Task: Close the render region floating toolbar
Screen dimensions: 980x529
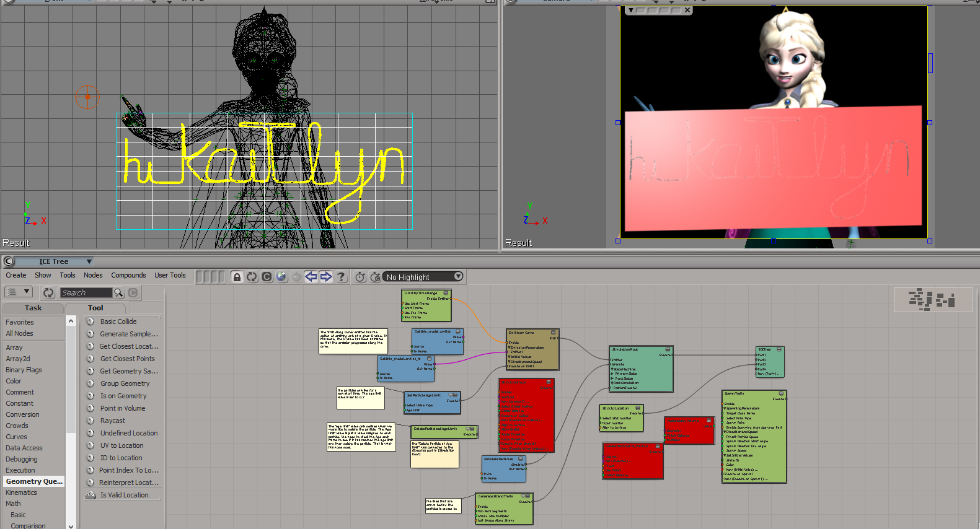Action: [x=687, y=11]
